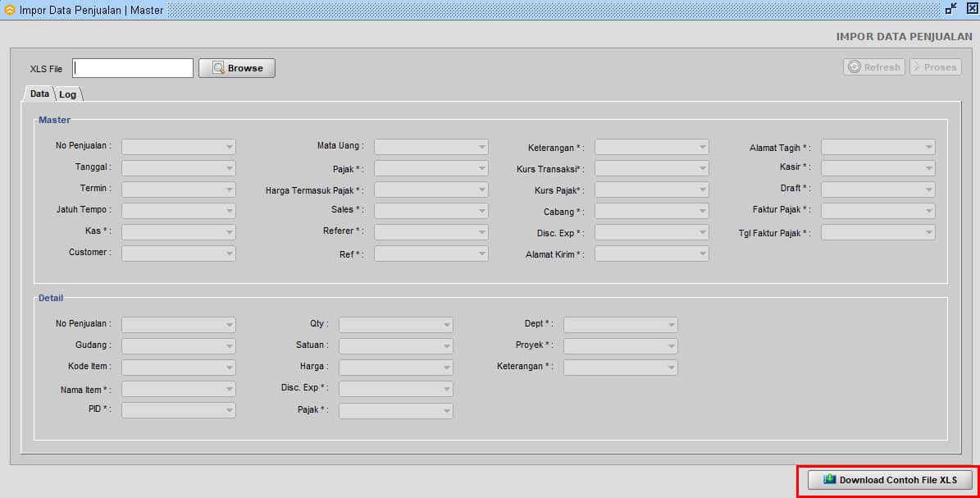
Task: Open Master Pajak dropdown
Action: [431, 168]
